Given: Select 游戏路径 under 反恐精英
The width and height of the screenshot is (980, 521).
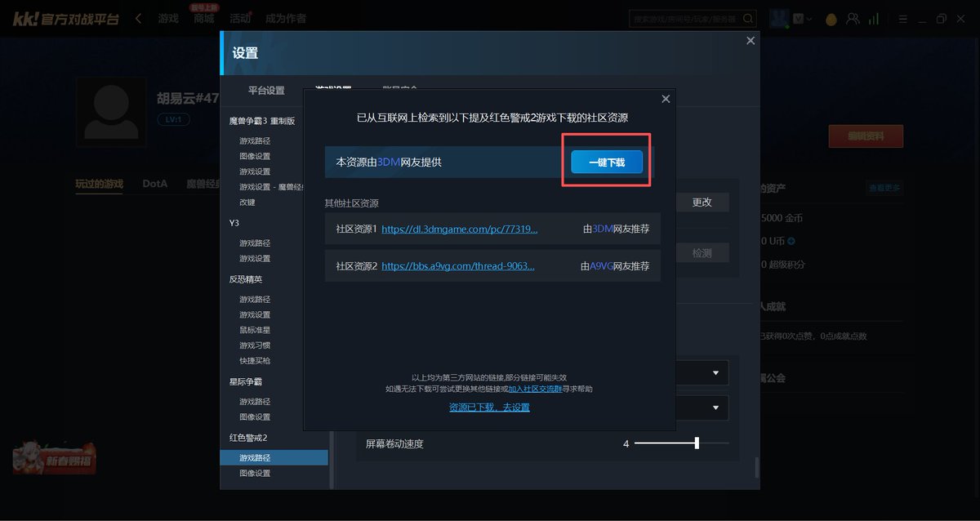Looking at the screenshot, I should pyautogui.click(x=255, y=300).
